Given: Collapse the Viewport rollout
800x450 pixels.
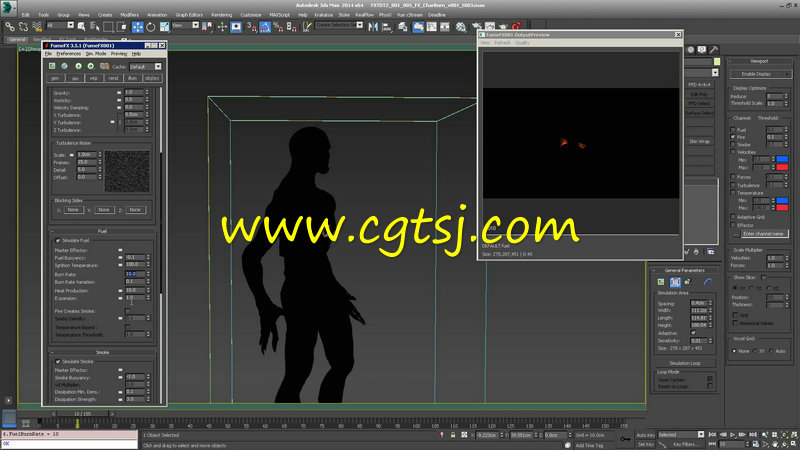Looking at the screenshot, I should click(x=759, y=61).
